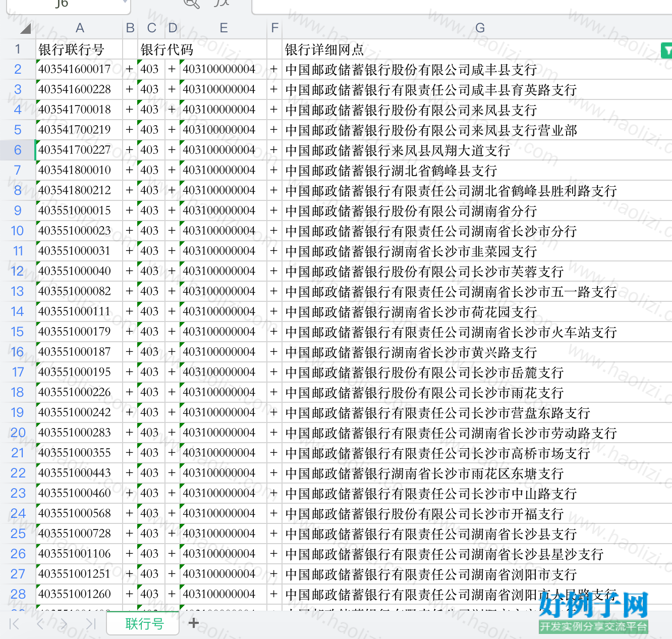Go to previous sheet arrow
This screenshot has height=639, width=672.
40,624
